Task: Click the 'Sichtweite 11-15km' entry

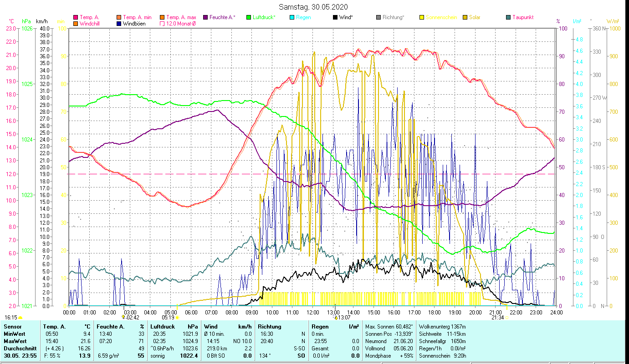Action: pos(442,334)
